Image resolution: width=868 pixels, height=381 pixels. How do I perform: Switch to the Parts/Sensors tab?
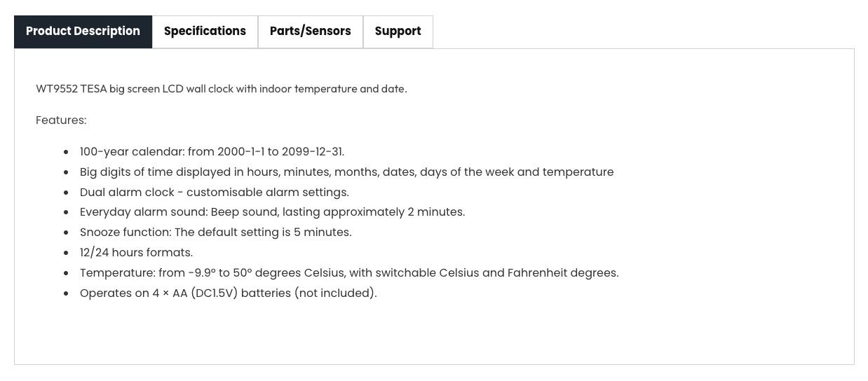(x=310, y=32)
